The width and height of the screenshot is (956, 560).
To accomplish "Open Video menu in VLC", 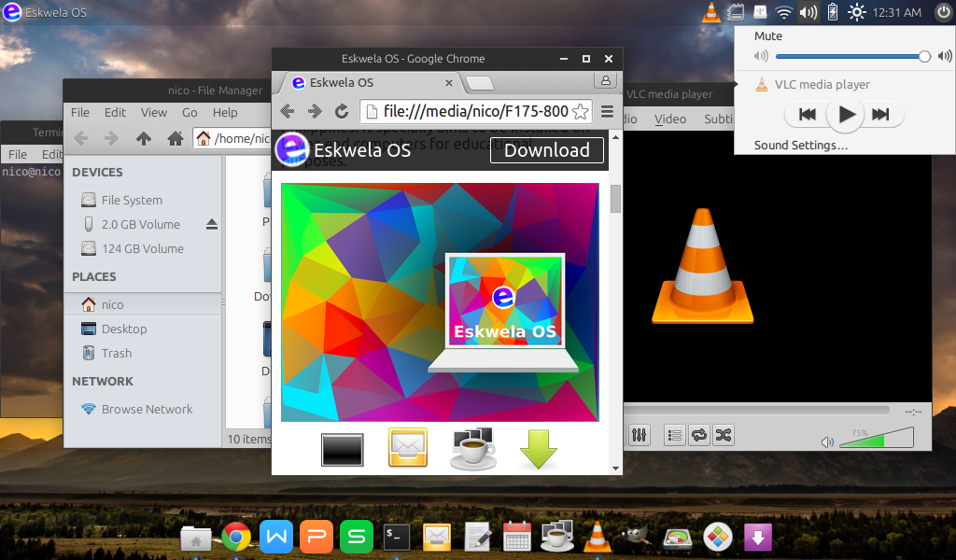I will click(x=670, y=119).
